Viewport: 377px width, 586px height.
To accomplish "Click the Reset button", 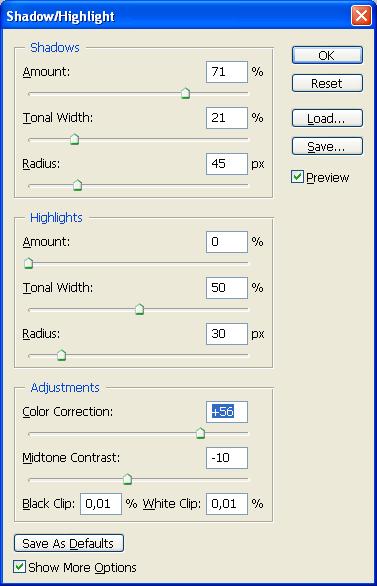I will [327, 83].
